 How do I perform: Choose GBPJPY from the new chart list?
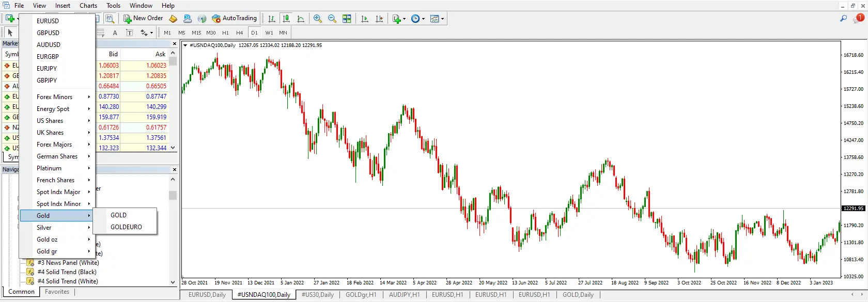pyautogui.click(x=57, y=81)
